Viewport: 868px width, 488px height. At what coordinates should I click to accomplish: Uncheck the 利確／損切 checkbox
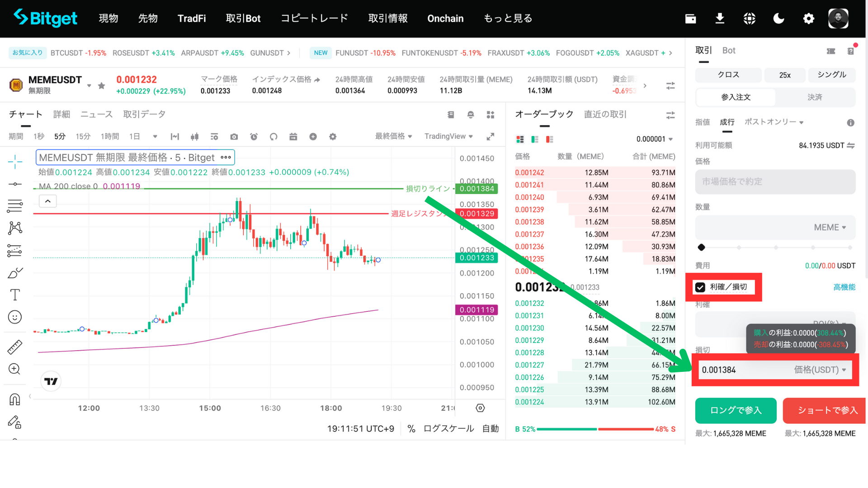pos(700,287)
